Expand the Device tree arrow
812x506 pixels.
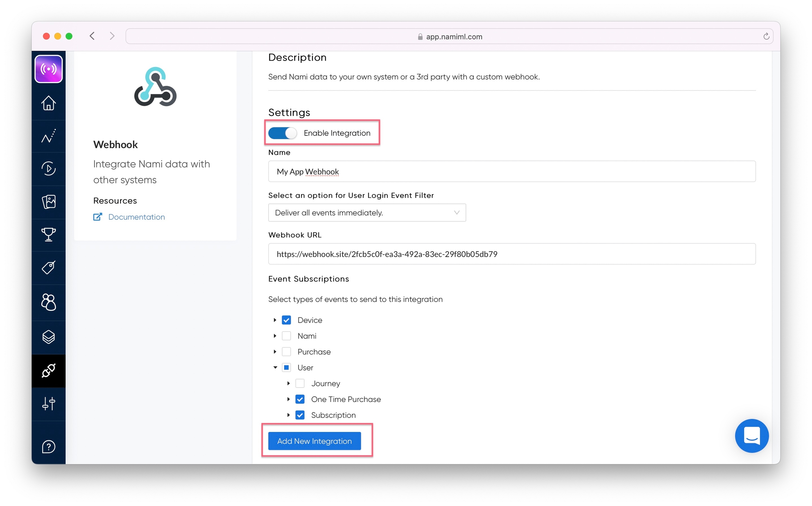[275, 320]
